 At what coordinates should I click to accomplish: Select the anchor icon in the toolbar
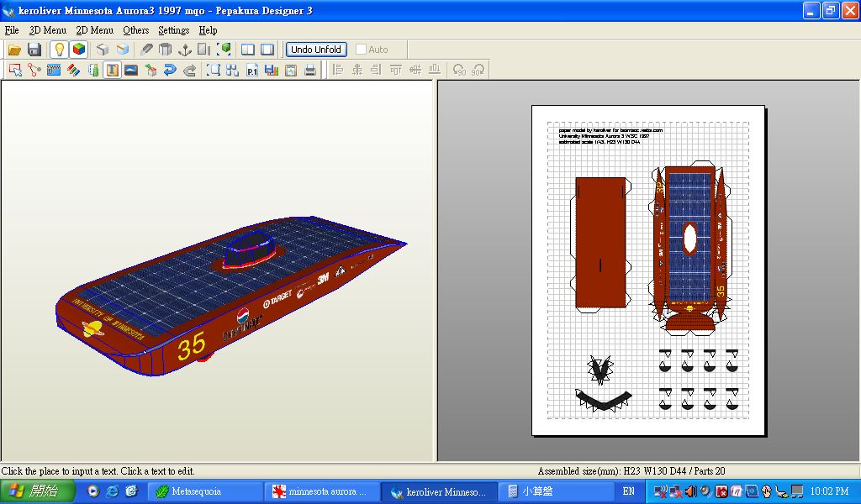click(x=185, y=50)
